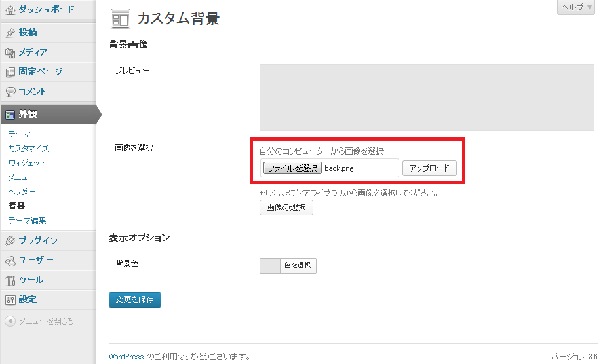The height and width of the screenshot is (364, 603).
Task: Click the Plugins plug icon
Action: coord(10,240)
